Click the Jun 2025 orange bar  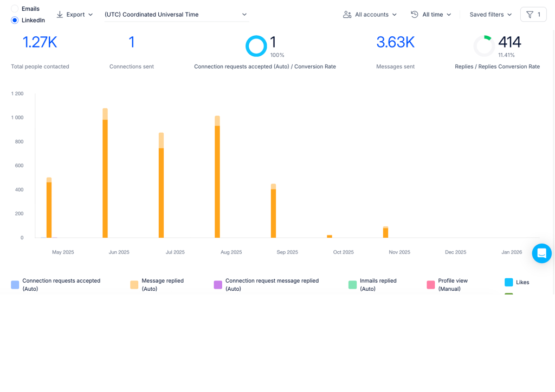click(105, 173)
